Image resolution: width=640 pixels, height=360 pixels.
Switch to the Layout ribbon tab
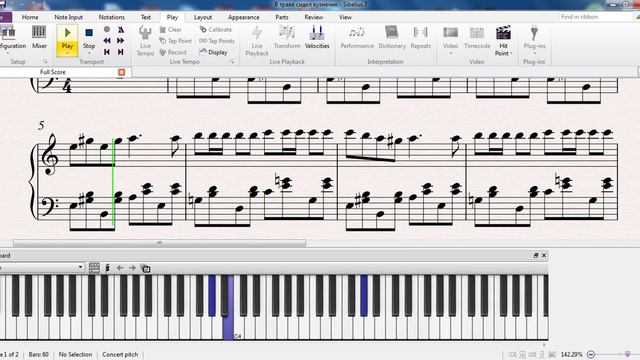pyautogui.click(x=203, y=17)
